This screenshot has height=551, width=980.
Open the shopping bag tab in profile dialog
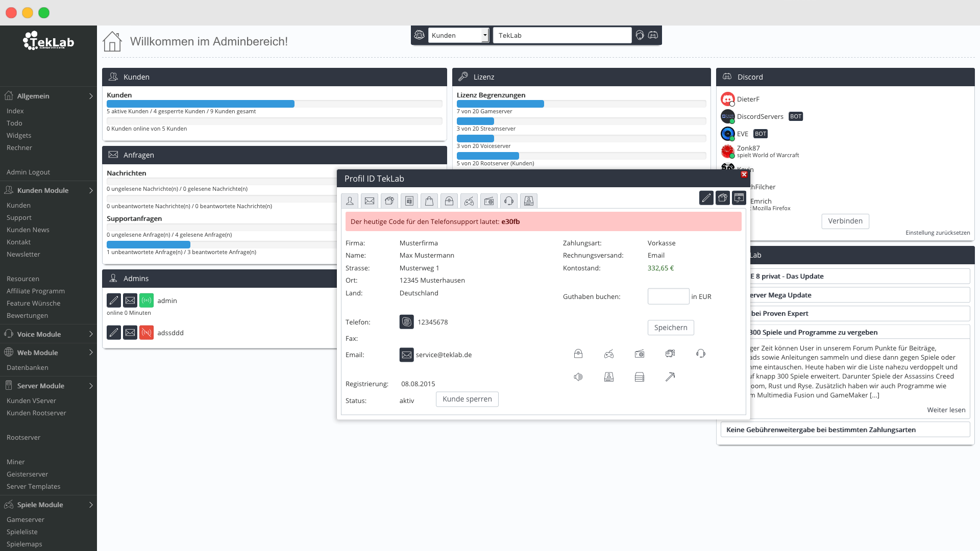coord(429,201)
